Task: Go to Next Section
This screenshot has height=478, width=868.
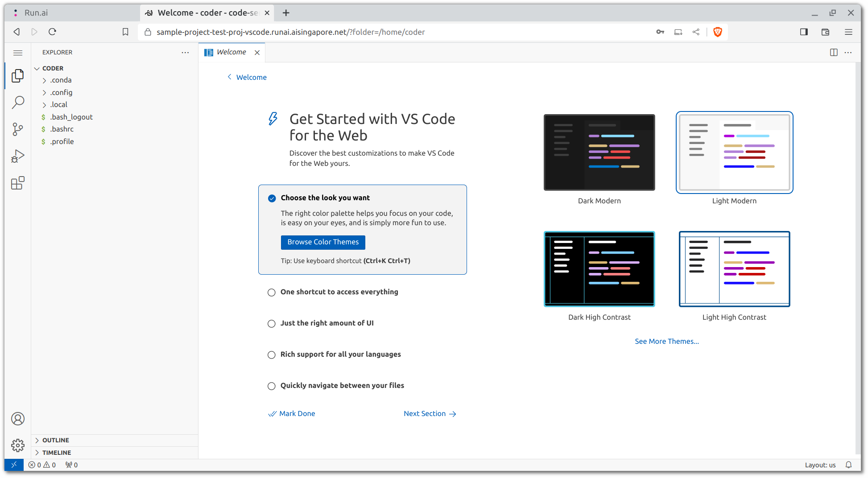Action: 430,414
